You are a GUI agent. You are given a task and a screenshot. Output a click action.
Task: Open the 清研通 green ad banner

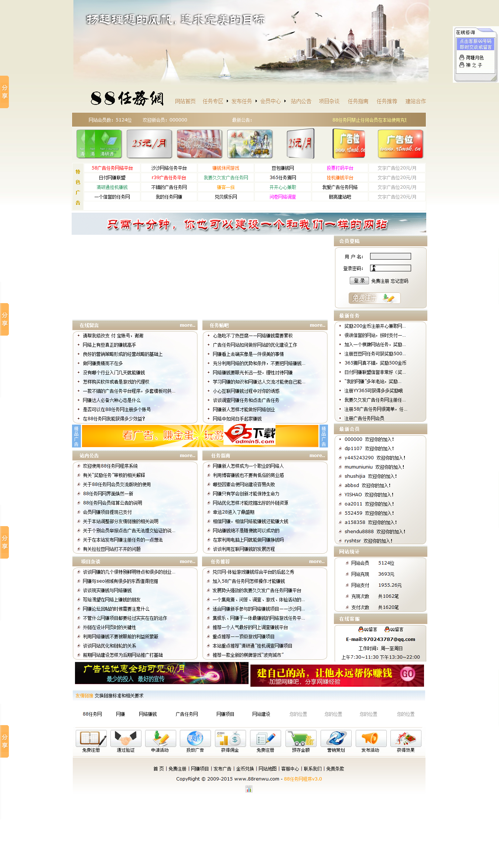(99, 144)
